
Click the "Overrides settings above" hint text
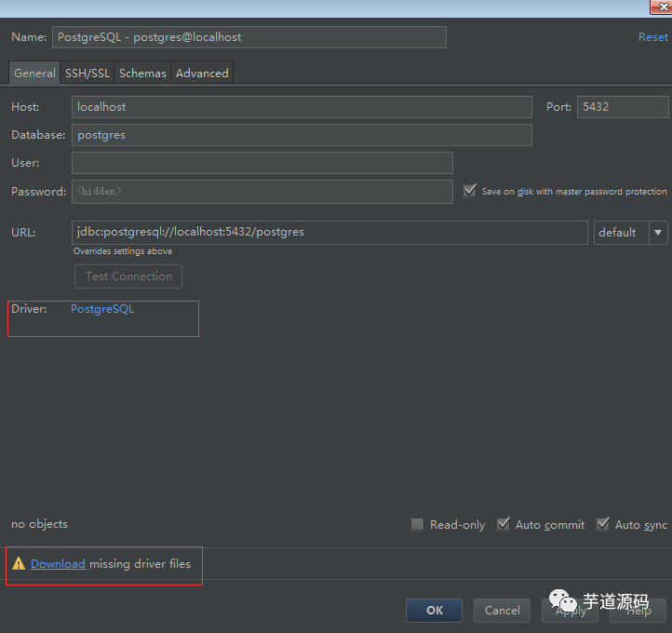point(123,251)
